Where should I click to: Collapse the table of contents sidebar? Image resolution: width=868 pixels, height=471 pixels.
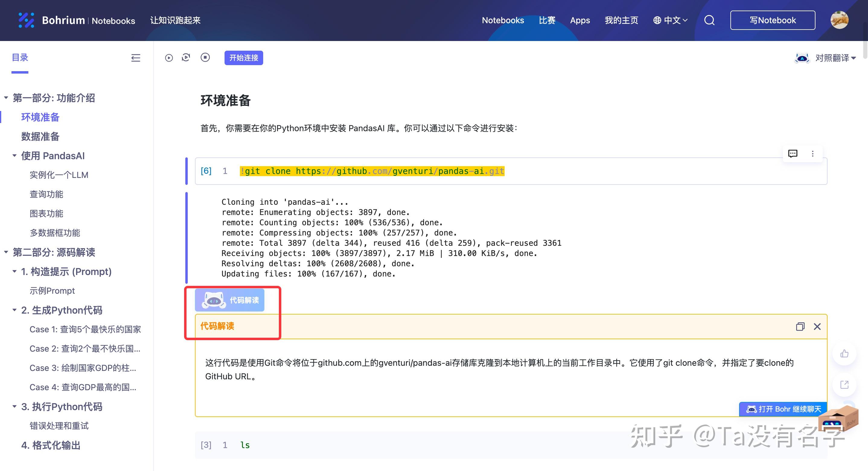tap(136, 58)
